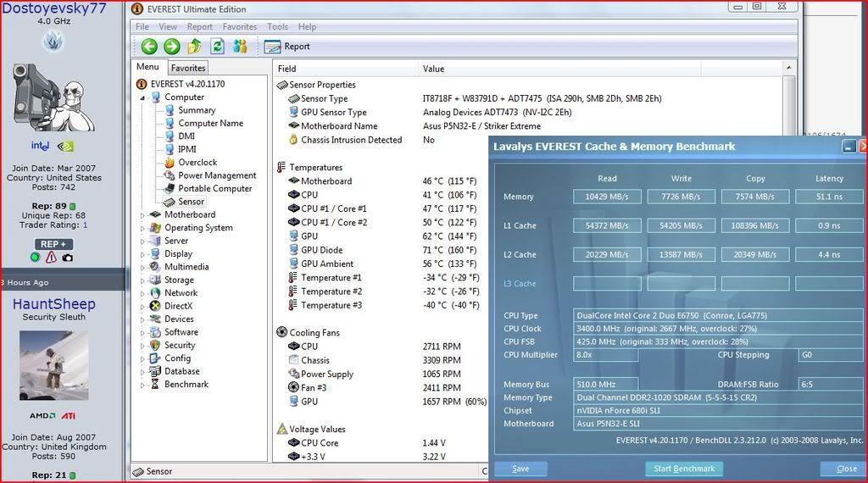868x483 pixels.
Task: Open the Favorites menu
Action: coord(240,26)
